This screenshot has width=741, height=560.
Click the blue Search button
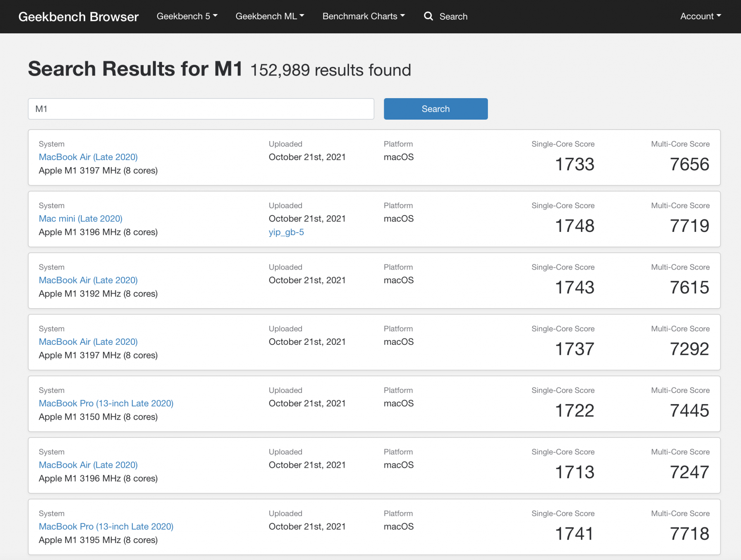[x=436, y=109]
